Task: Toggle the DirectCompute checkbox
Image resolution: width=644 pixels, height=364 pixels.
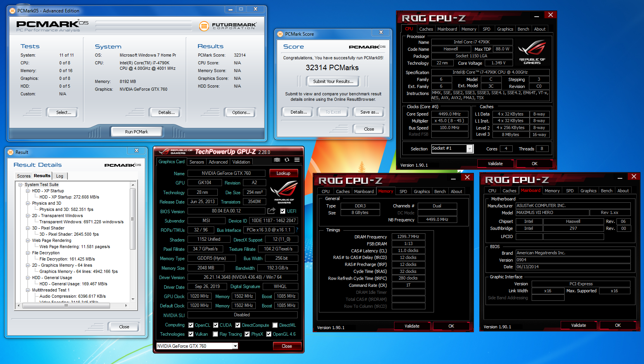Action: (x=238, y=325)
